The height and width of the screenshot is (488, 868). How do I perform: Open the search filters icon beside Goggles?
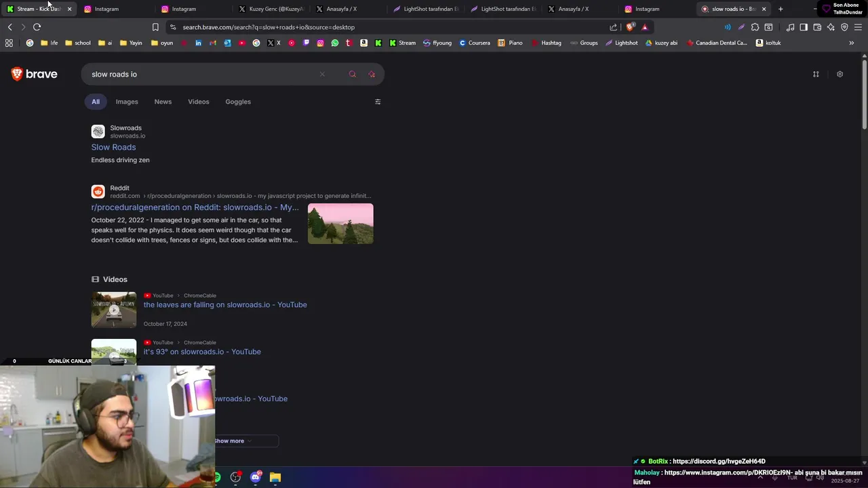click(378, 102)
